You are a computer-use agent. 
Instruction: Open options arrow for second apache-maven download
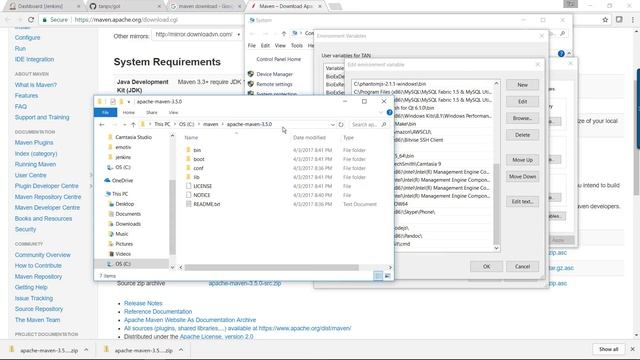coord(181,350)
